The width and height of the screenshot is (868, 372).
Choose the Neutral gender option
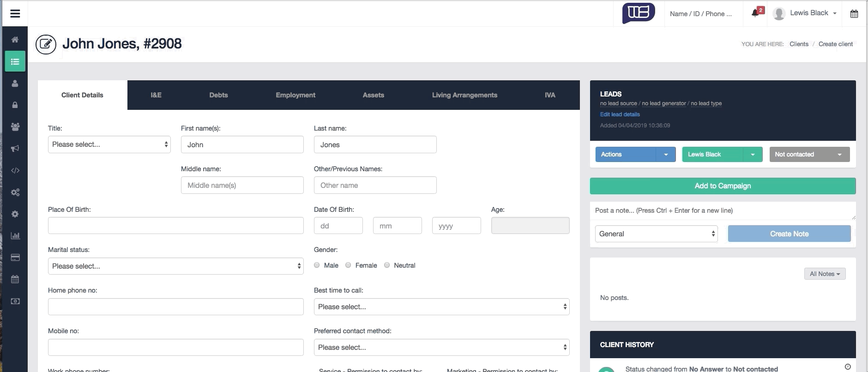click(387, 265)
